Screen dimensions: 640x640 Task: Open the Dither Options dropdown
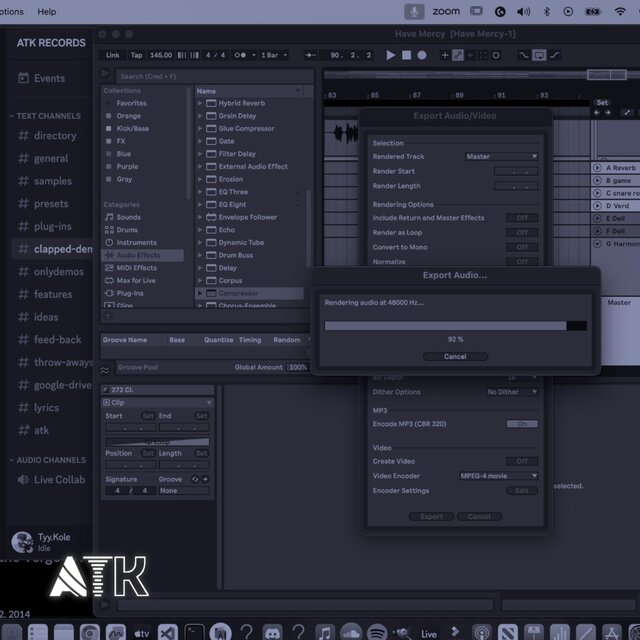pos(512,392)
